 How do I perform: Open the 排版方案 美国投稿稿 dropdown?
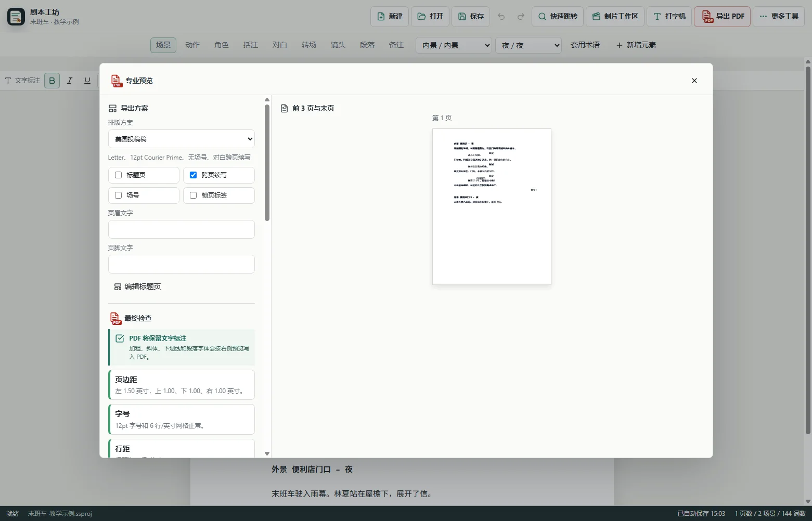coord(182,139)
